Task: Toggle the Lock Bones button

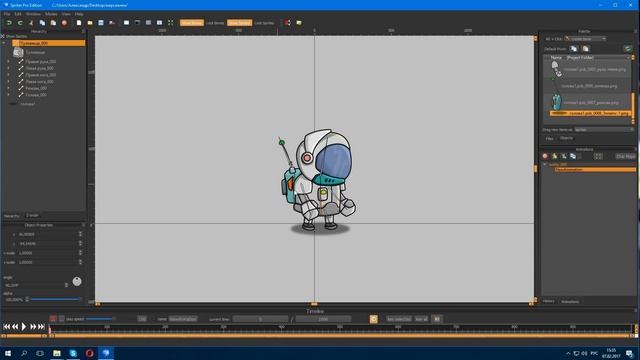Action: click(215, 23)
